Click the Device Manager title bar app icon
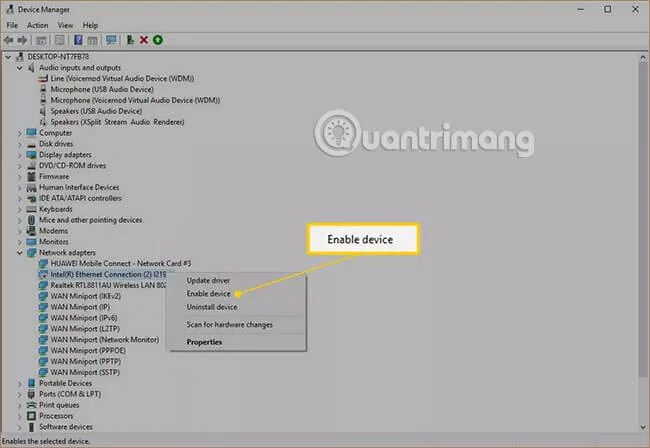The width and height of the screenshot is (650, 448). 10,9
